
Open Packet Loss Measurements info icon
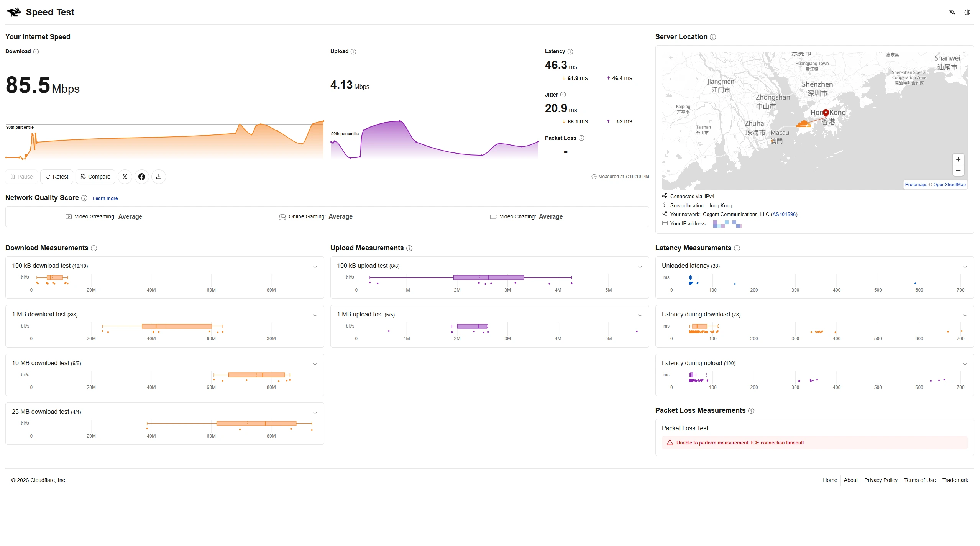pyautogui.click(x=751, y=411)
